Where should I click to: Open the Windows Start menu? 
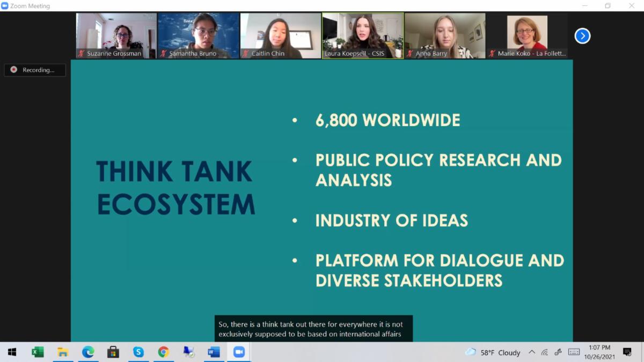[12, 352]
